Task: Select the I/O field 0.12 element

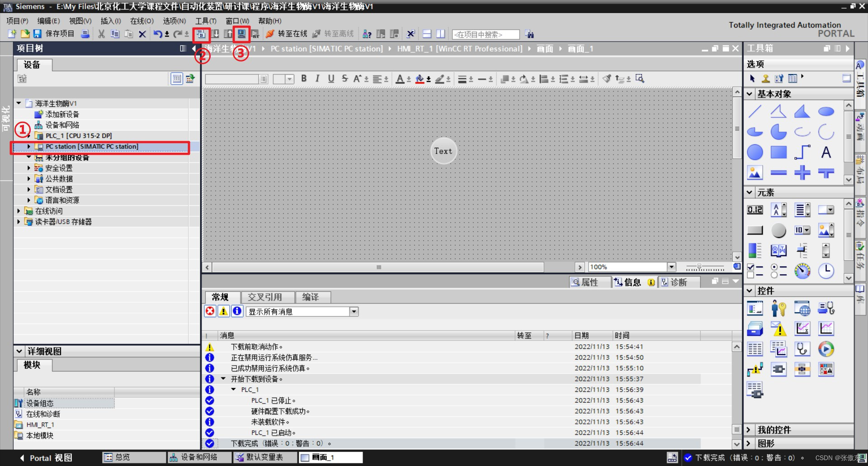Action: [755, 209]
